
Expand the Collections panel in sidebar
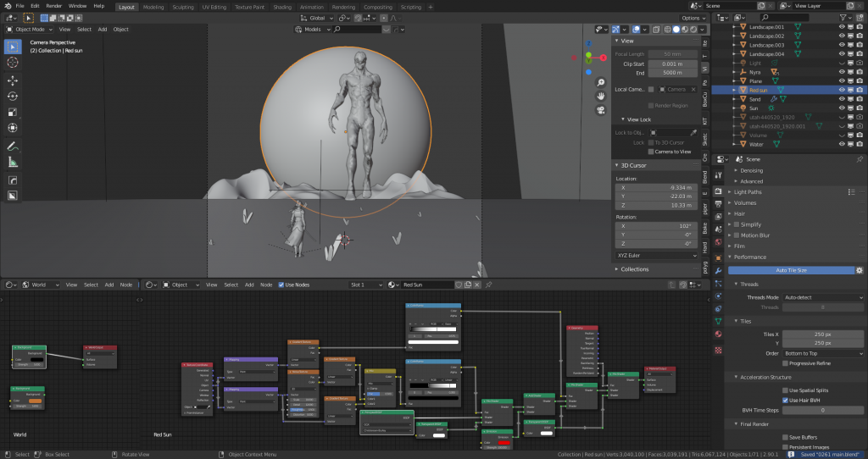pos(634,269)
